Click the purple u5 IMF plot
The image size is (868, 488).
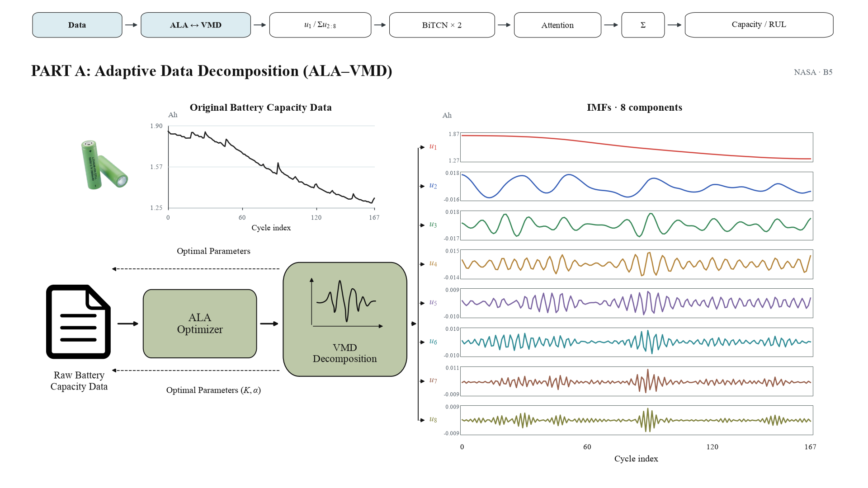point(637,303)
